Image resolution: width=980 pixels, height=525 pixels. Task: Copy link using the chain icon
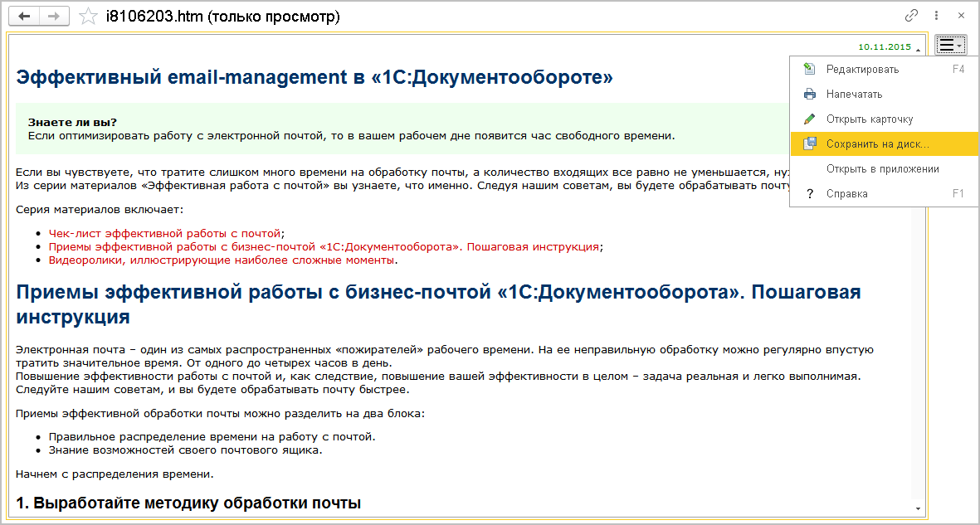[x=911, y=16]
